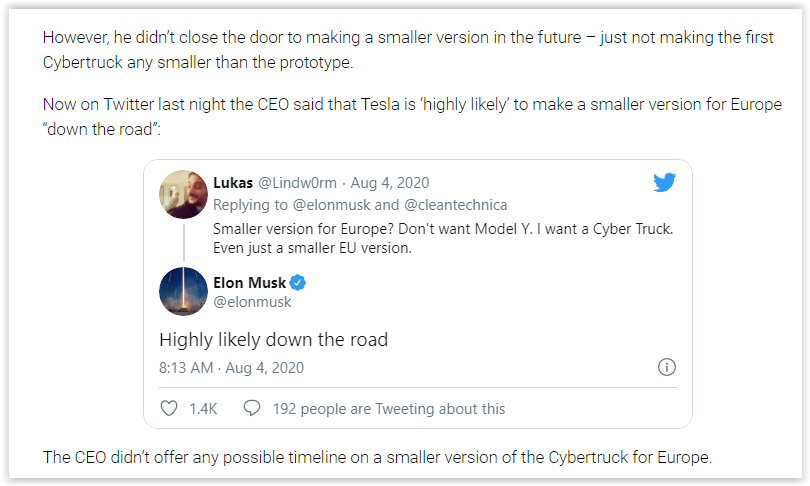Viewport: 810px width, 486px height.
Task: Click the Elon Musk display name
Action: [250, 283]
